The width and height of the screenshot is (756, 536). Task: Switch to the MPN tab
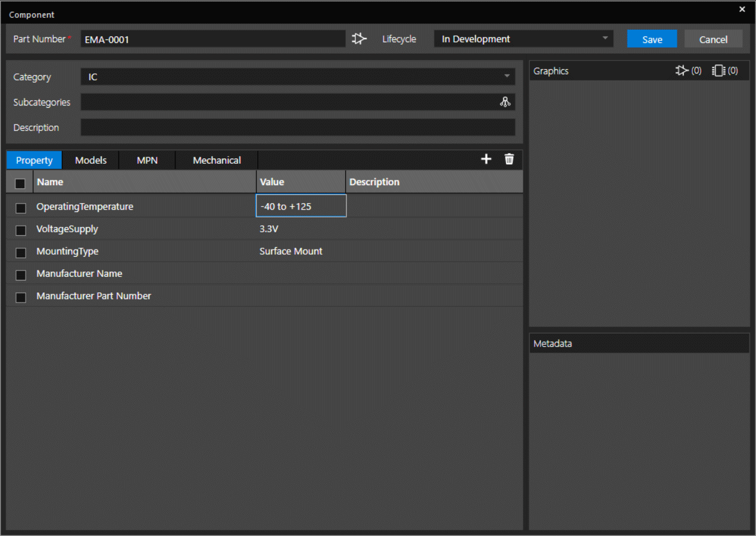146,160
